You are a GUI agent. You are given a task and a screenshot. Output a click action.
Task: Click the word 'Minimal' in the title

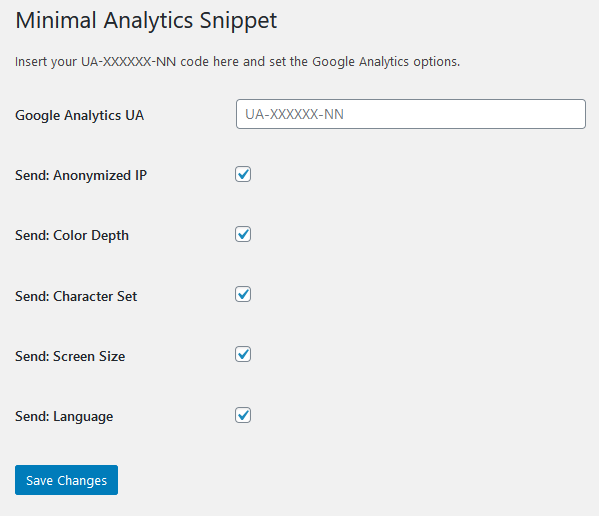pos(56,20)
